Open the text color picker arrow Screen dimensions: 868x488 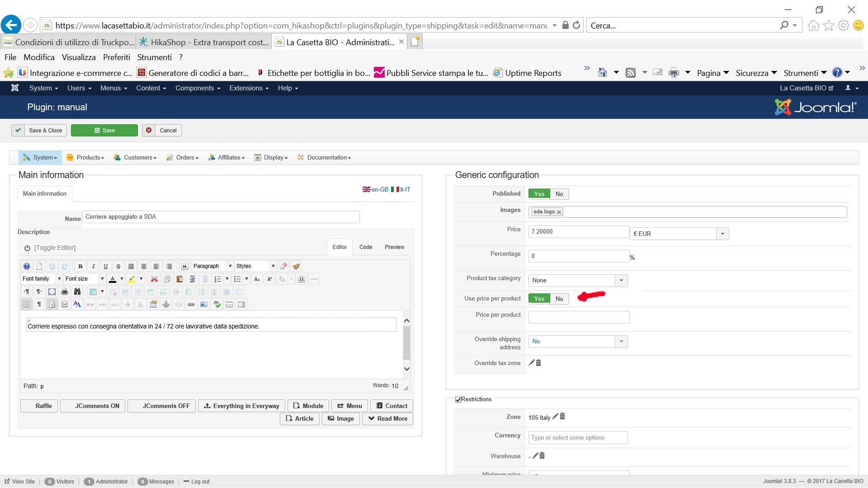[x=122, y=279]
